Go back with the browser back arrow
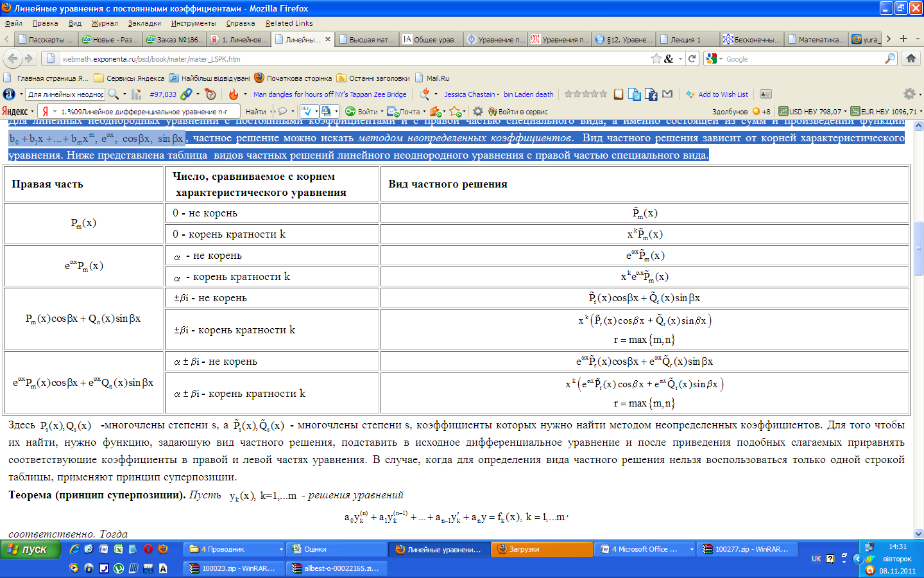Viewport: 924px width, 578px height. click(12, 58)
